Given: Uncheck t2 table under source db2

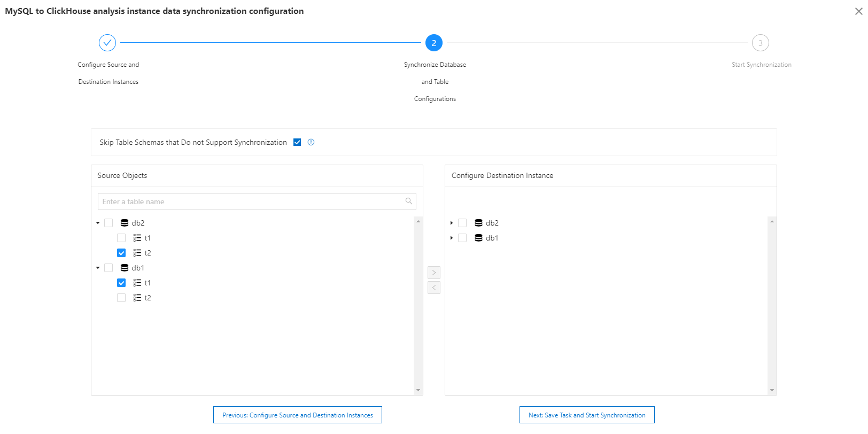Looking at the screenshot, I should pyautogui.click(x=121, y=253).
